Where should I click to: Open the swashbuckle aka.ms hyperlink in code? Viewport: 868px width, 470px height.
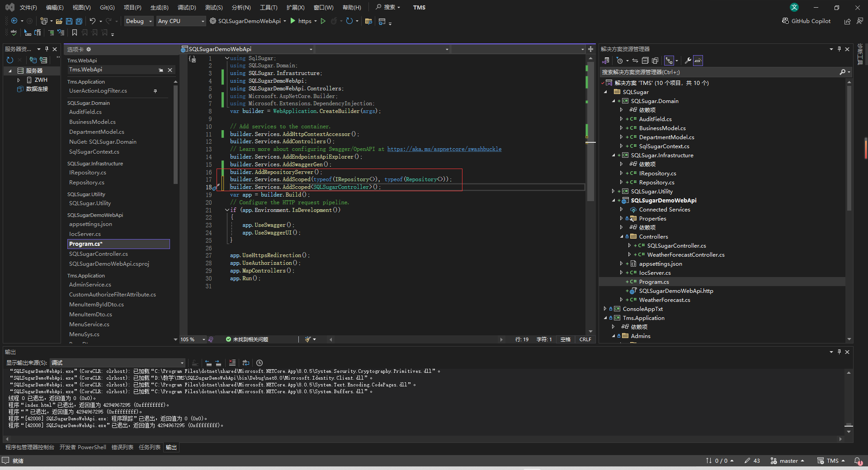444,149
